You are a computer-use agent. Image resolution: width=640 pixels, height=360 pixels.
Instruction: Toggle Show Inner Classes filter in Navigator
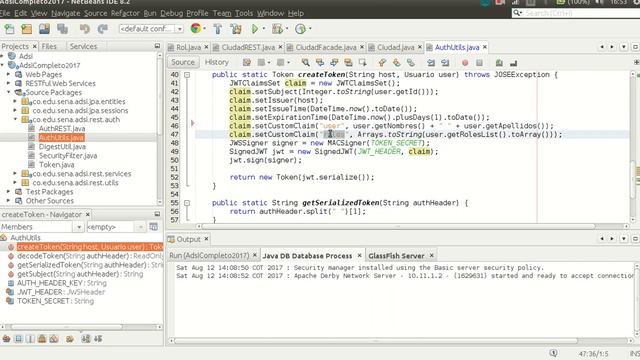(54, 338)
